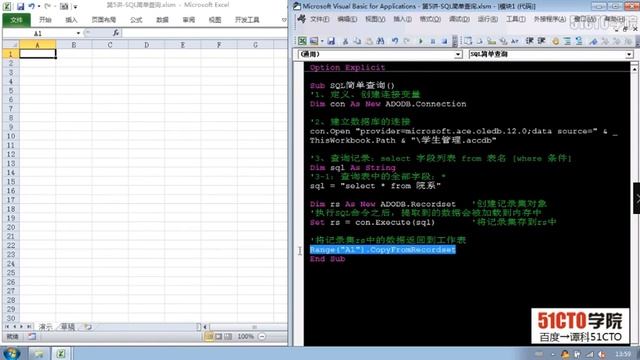Open the 外接程序 menu in VBA editor

[550, 19]
